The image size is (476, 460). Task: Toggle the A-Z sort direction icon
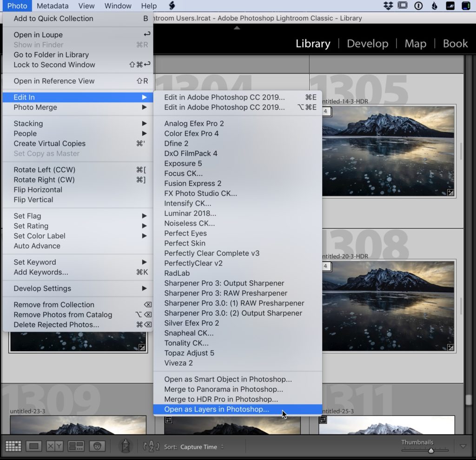(x=151, y=446)
